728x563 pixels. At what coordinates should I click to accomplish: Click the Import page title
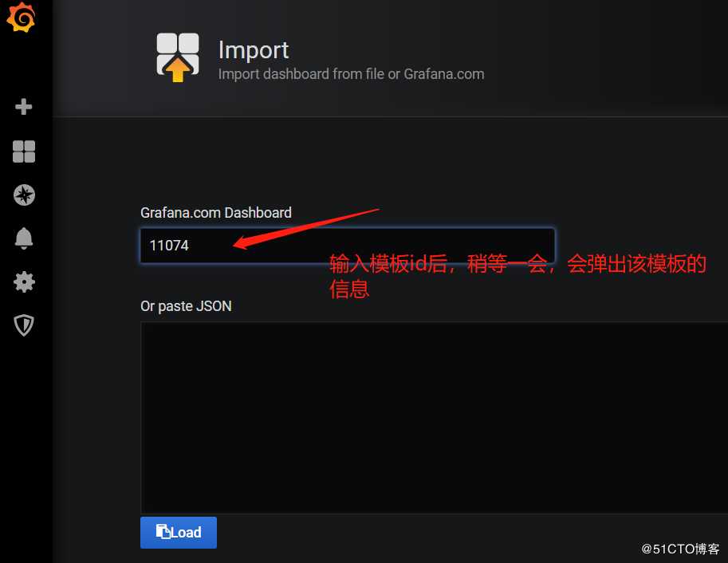pos(254,50)
